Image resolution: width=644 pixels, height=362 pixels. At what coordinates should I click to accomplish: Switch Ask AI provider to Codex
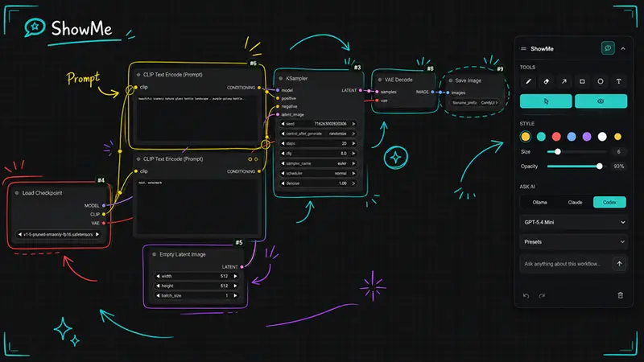tap(609, 203)
